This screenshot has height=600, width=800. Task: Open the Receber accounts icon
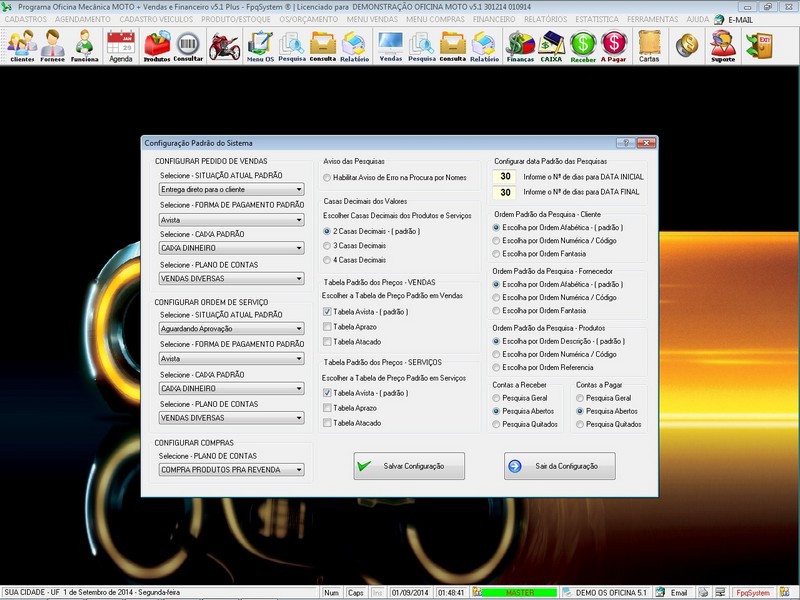pos(583,45)
